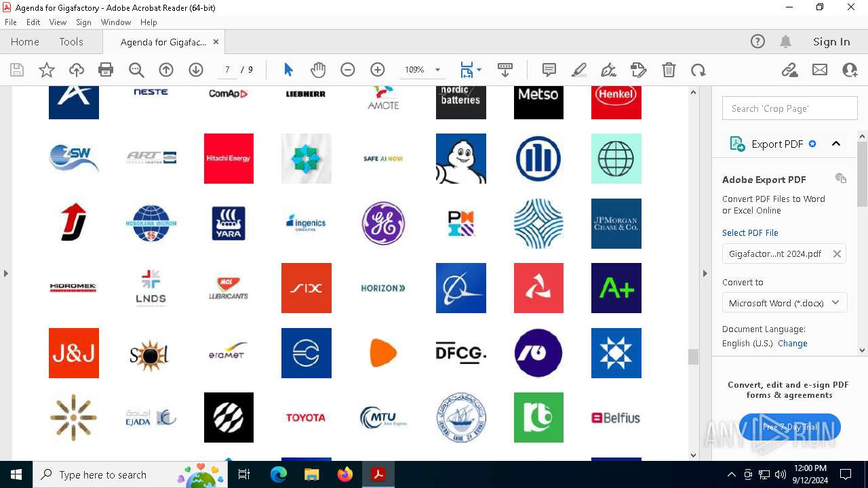Open Task View from taskbar
Viewport: 868px width, 488px height.
point(244,474)
